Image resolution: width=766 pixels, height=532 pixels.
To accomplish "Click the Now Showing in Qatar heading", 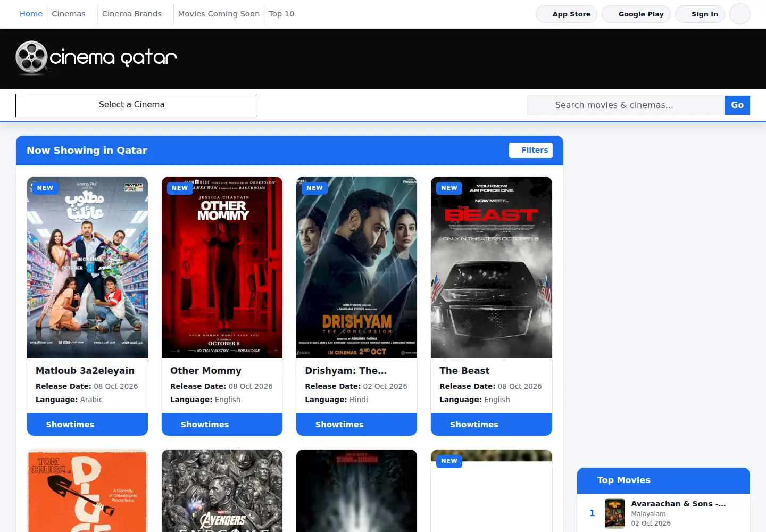I will tap(87, 151).
